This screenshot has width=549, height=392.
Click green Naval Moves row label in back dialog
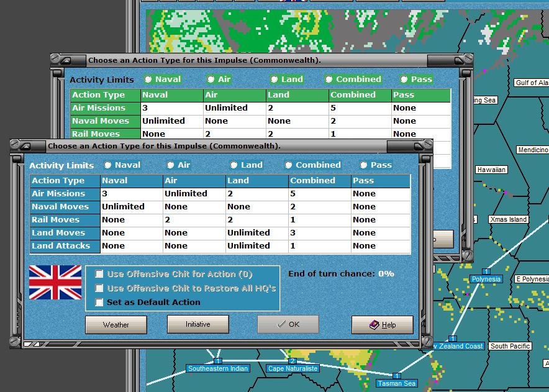click(106, 121)
